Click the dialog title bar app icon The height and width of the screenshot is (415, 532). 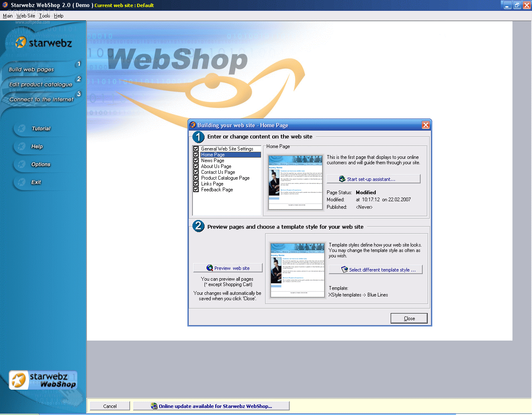coord(193,125)
